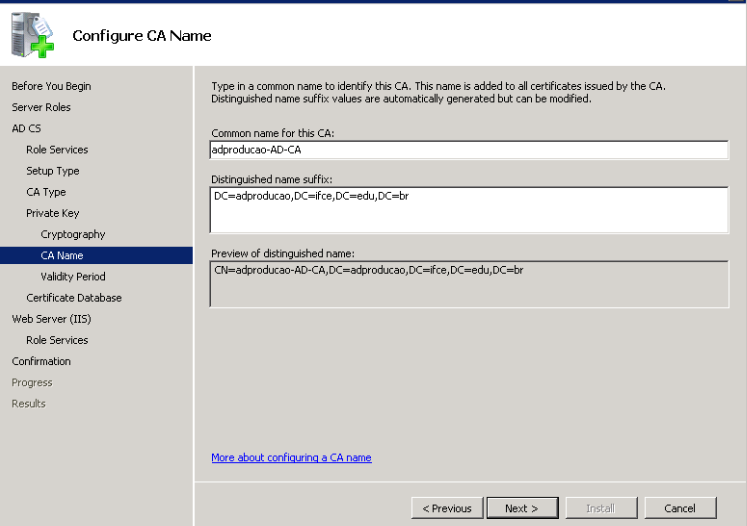747x526 pixels.
Task: Go to the Before You Begin step
Action: pyautogui.click(x=51, y=86)
